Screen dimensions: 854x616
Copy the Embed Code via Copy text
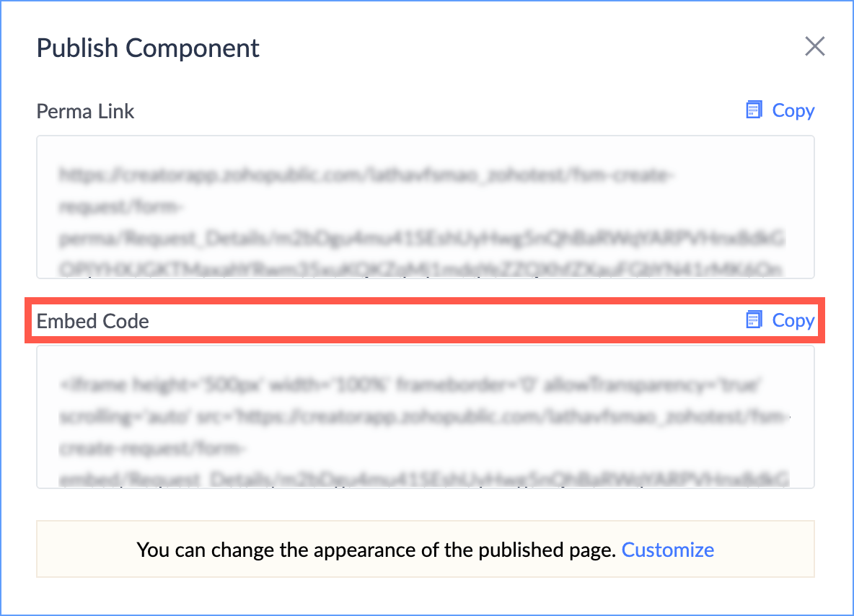tap(793, 320)
